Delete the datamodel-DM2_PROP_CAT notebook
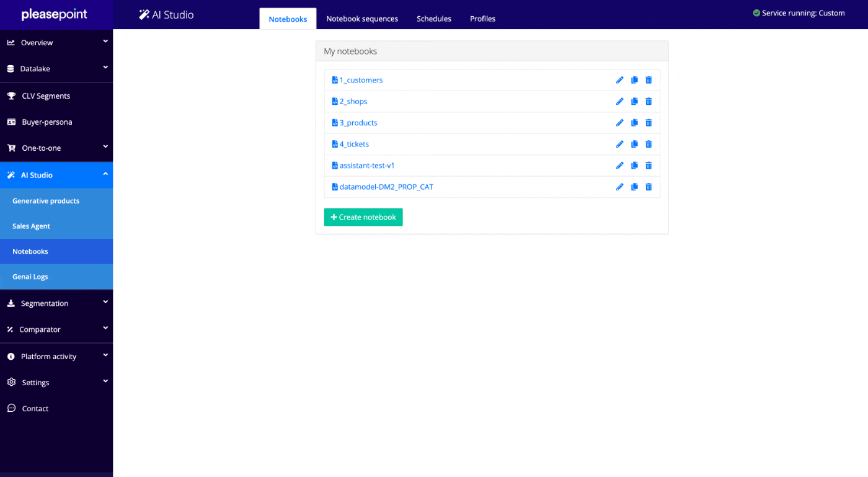The width and height of the screenshot is (868, 477). coord(649,187)
